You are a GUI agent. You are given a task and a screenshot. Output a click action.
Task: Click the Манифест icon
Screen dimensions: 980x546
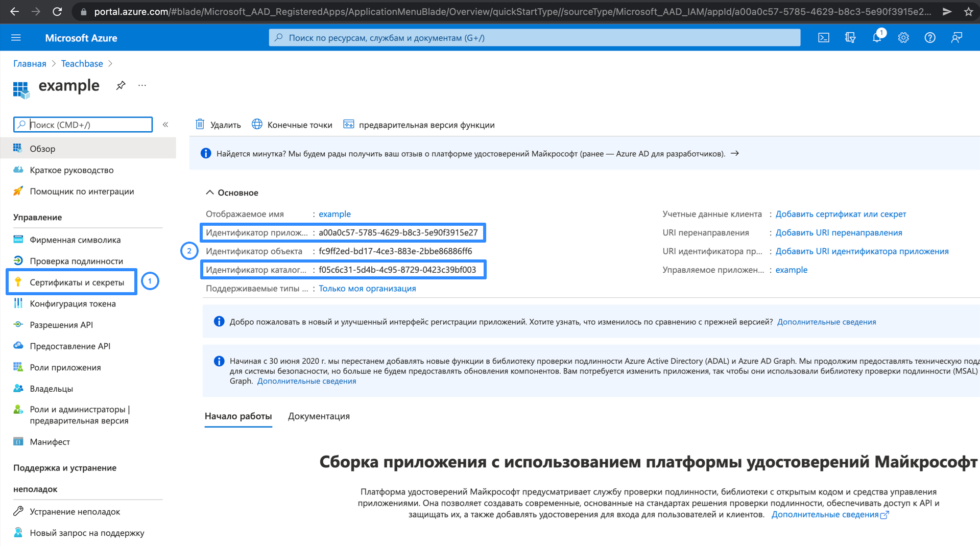[x=18, y=441]
